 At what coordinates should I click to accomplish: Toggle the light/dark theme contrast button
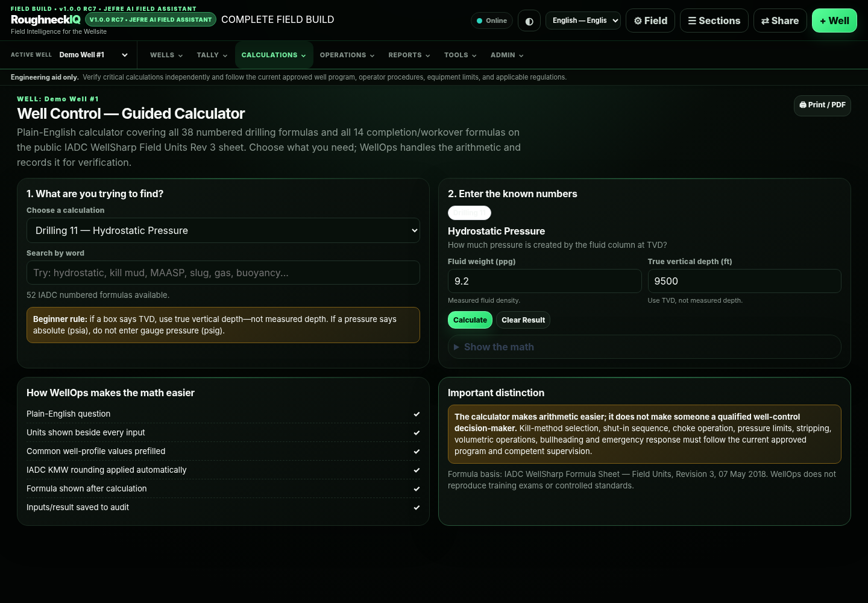[529, 21]
